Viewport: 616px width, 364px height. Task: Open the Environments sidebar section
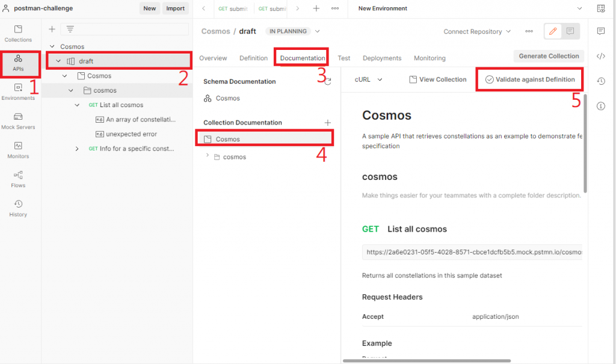click(18, 92)
